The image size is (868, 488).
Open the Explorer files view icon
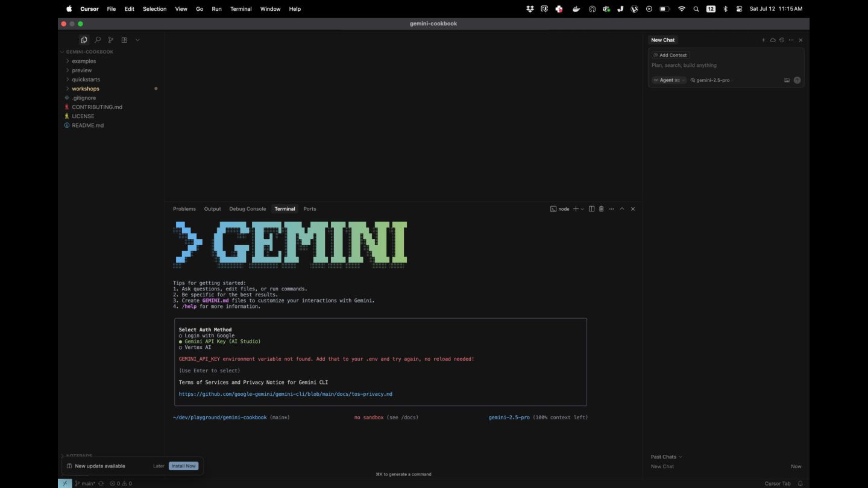point(84,40)
